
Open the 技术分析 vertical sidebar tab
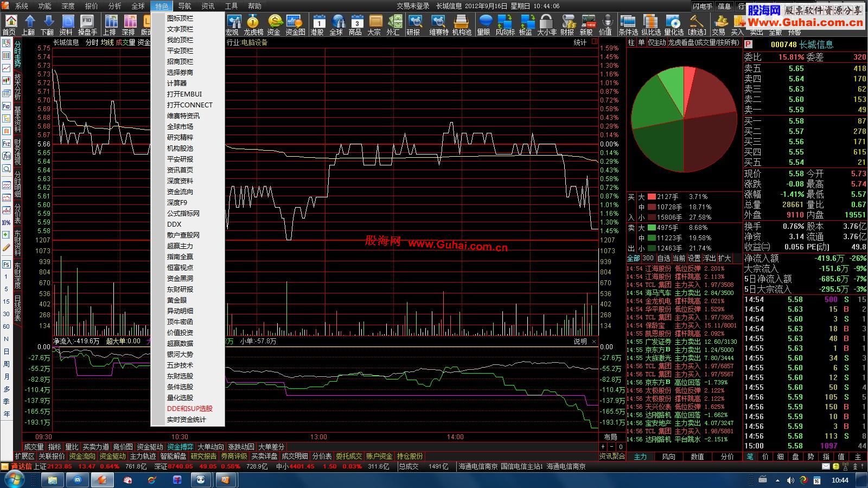pos(18,87)
